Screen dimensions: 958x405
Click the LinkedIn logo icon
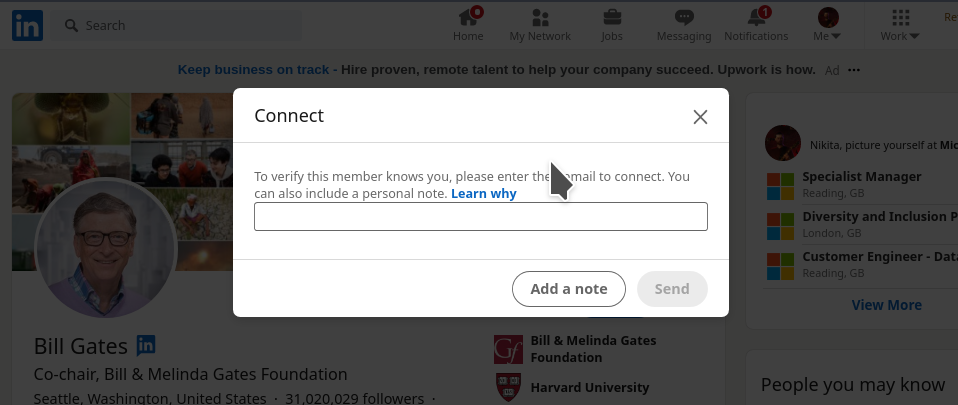click(27, 26)
